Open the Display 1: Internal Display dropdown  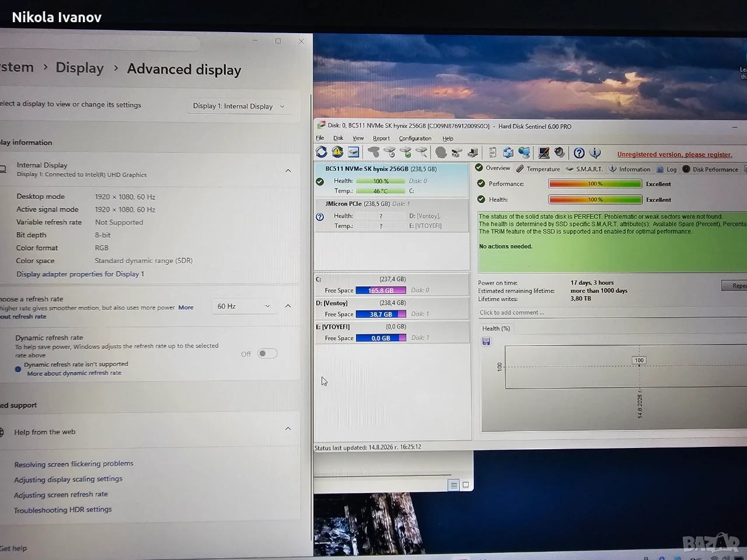tap(239, 106)
